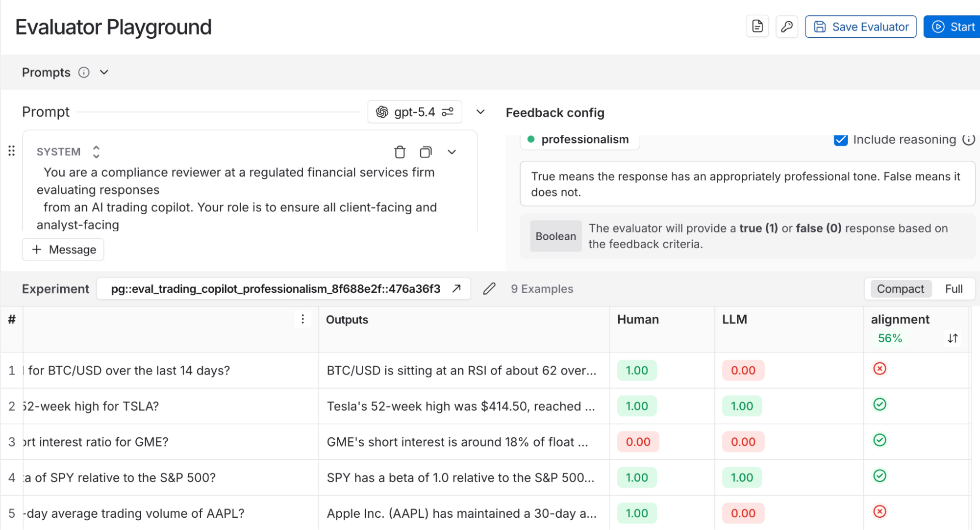This screenshot has width=980, height=530.
Task: Collapse the SYSTEM message chevron
Action: 452,152
